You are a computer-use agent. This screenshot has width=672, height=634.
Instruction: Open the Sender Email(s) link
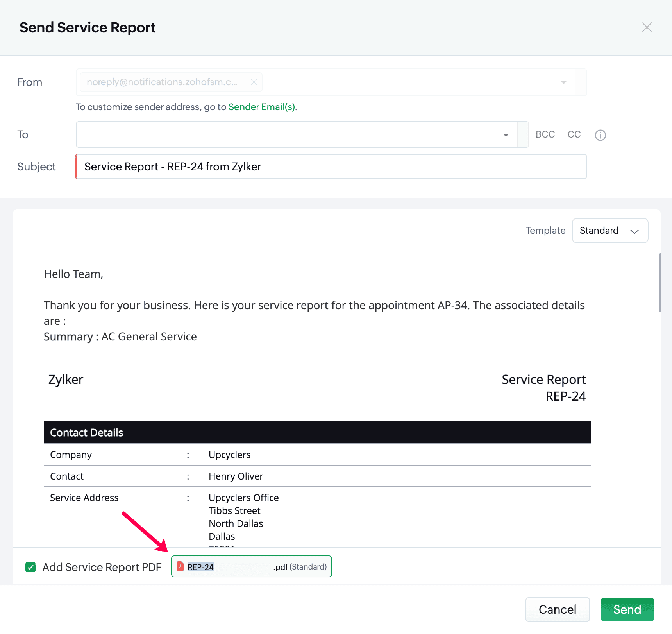click(x=262, y=107)
